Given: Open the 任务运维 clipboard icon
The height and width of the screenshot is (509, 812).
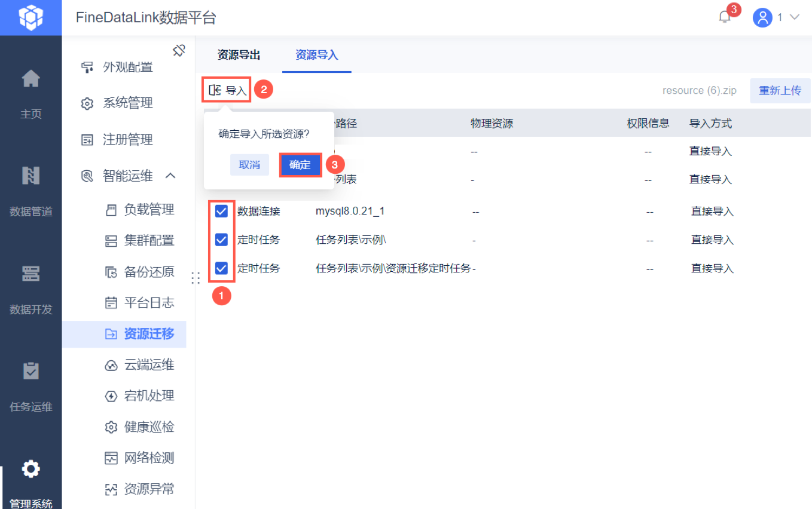Looking at the screenshot, I should 31,371.
